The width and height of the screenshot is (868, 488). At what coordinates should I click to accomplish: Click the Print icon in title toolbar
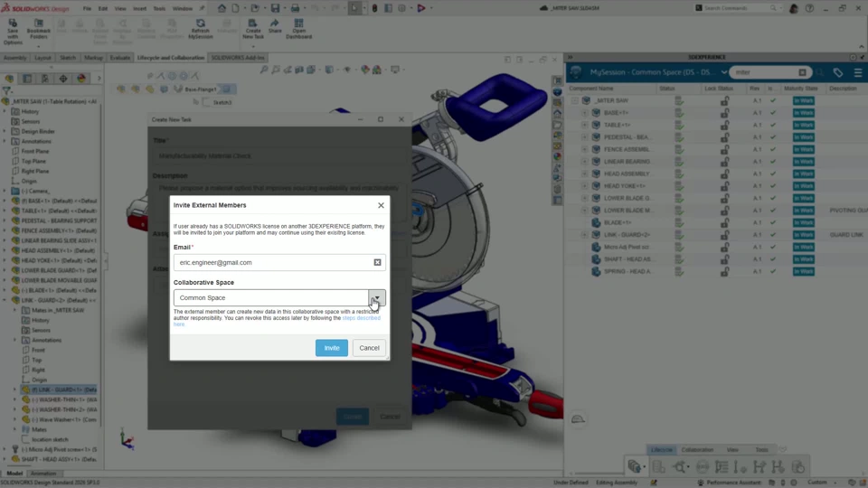click(x=295, y=8)
